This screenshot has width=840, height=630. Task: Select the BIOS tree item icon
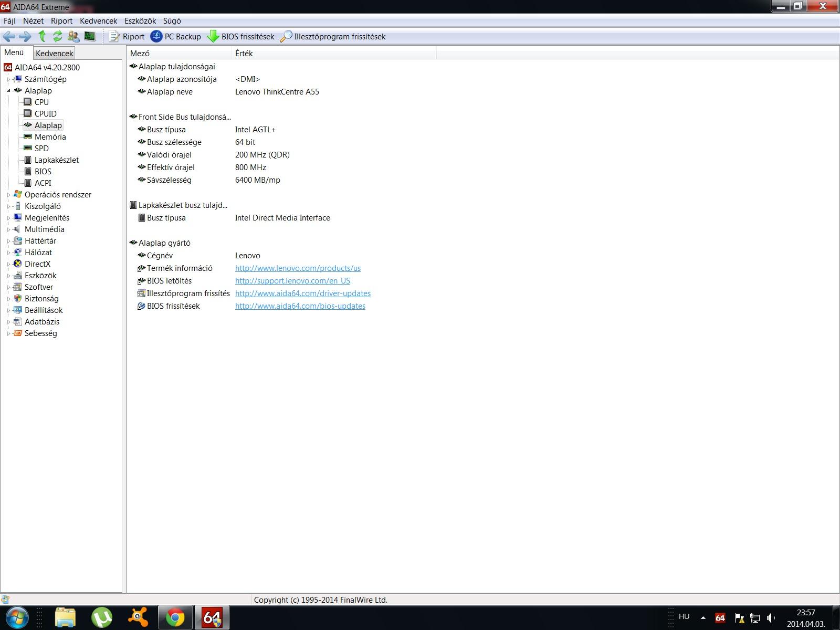28,171
